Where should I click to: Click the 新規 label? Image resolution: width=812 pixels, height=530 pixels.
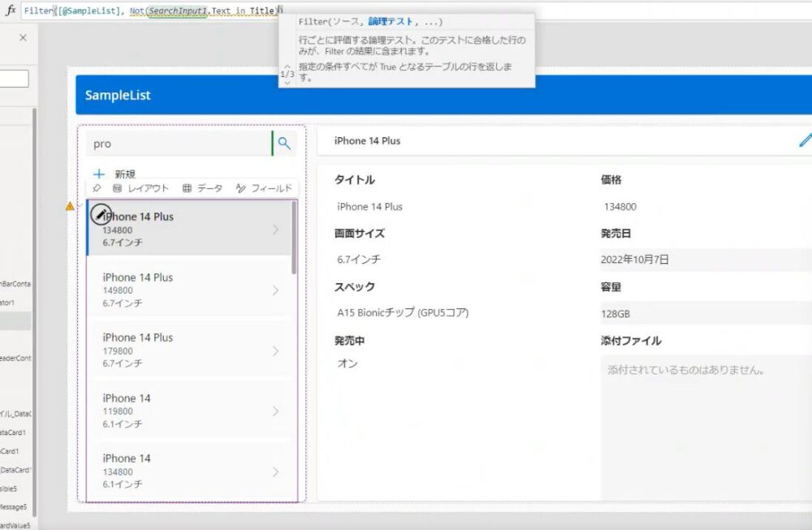click(125, 174)
